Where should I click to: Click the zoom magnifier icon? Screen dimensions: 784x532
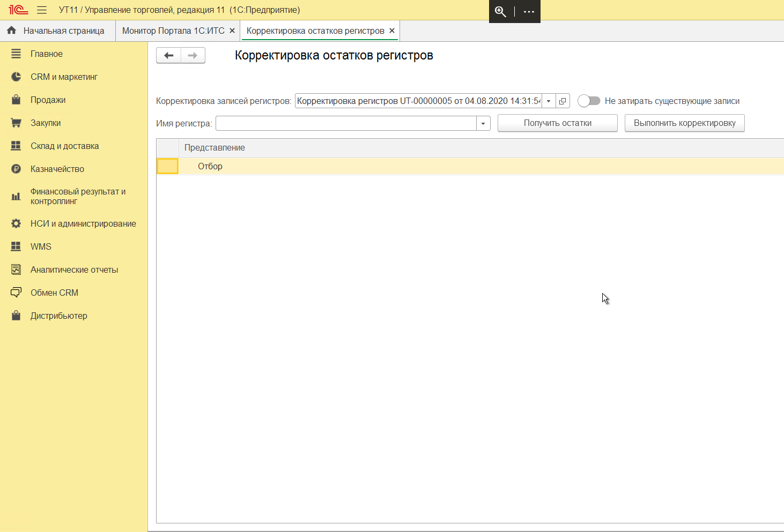point(500,11)
